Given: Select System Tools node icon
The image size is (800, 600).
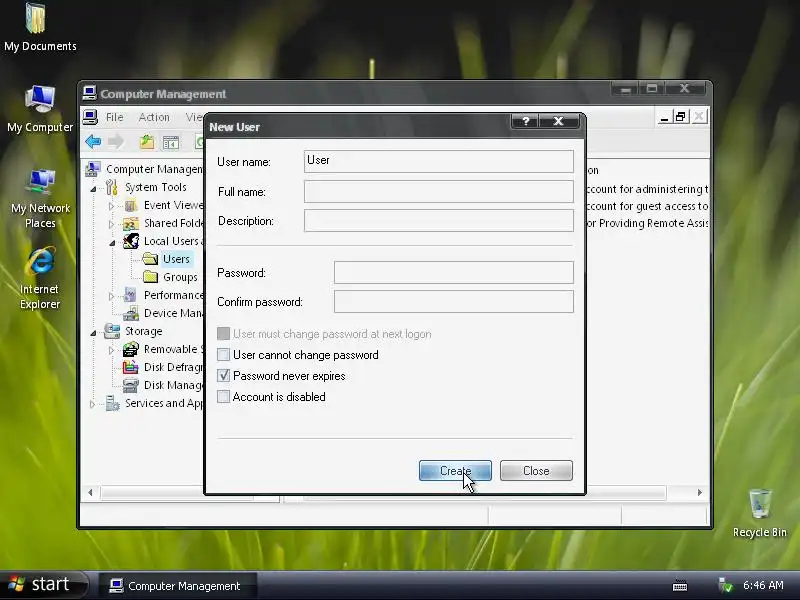Looking at the screenshot, I should click(112, 187).
